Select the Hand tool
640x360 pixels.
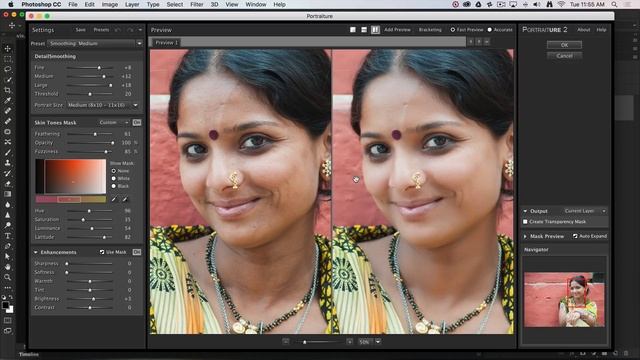(8, 267)
